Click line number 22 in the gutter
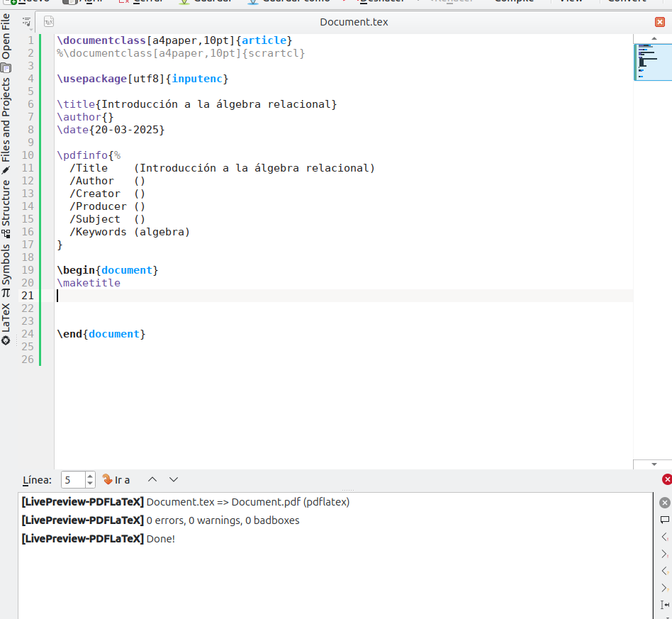 click(28, 308)
